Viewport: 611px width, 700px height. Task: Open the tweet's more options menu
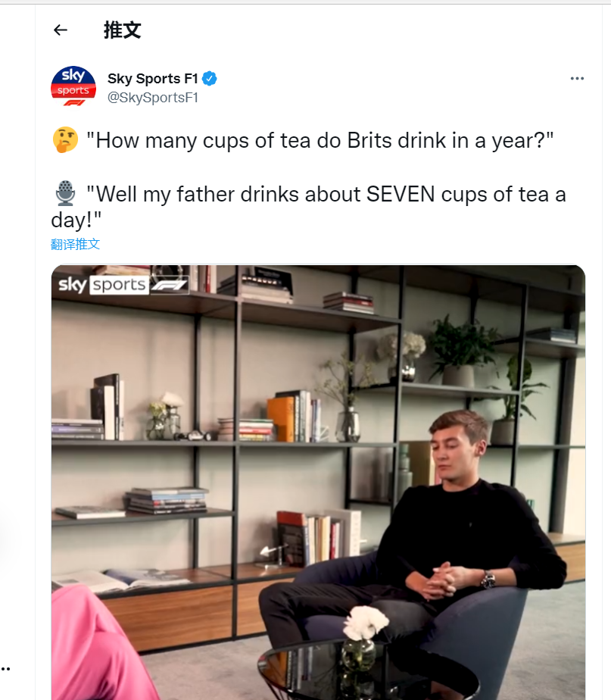pos(577,79)
